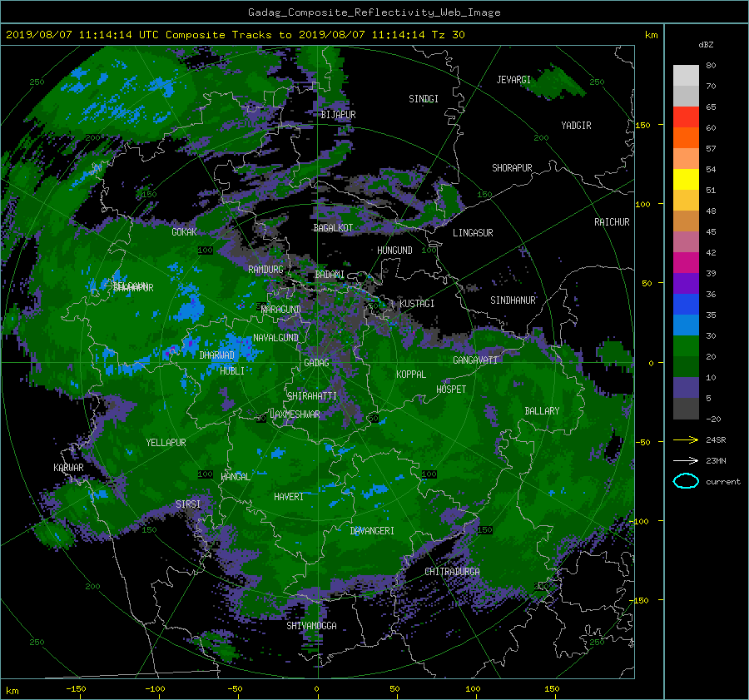The width and height of the screenshot is (749, 700).
Task: Click the -150 mark on bottom axis
Action: (76, 688)
